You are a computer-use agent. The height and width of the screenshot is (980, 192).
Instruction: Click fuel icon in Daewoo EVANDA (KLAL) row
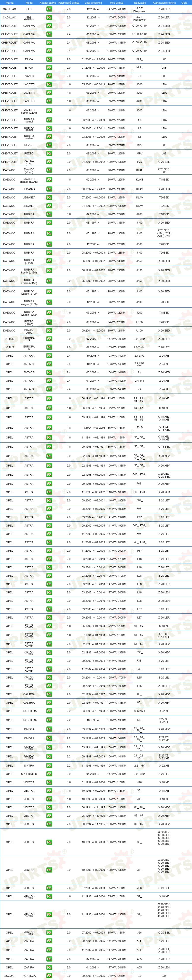click(x=49, y=170)
